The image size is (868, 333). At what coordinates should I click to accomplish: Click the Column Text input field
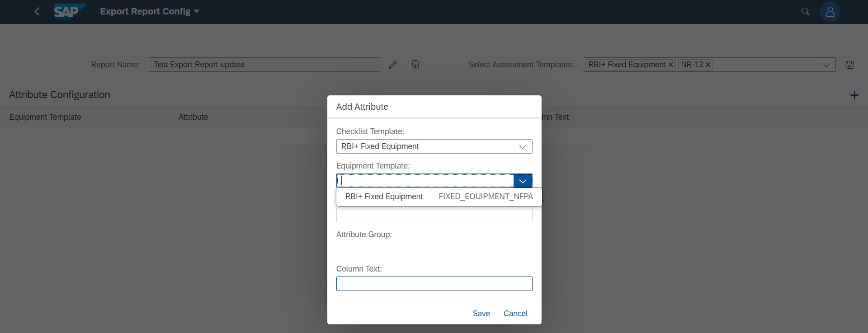(434, 284)
